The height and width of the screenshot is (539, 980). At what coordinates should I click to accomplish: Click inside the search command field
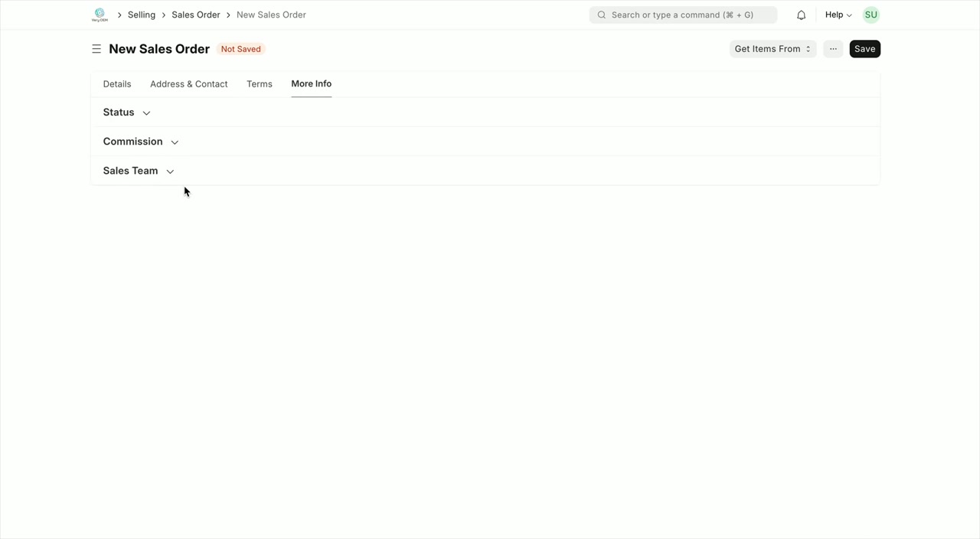pyautogui.click(x=674, y=15)
